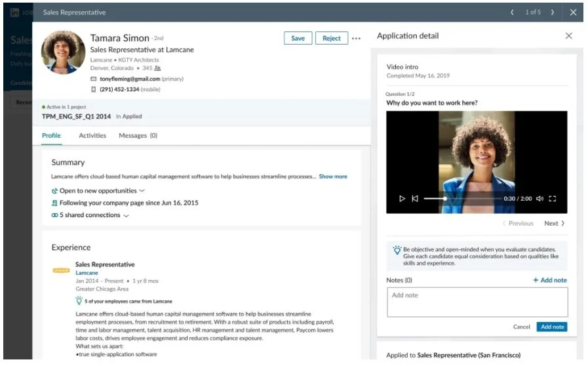
Task: Focus the Add note text field
Action: click(x=477, y=302)
